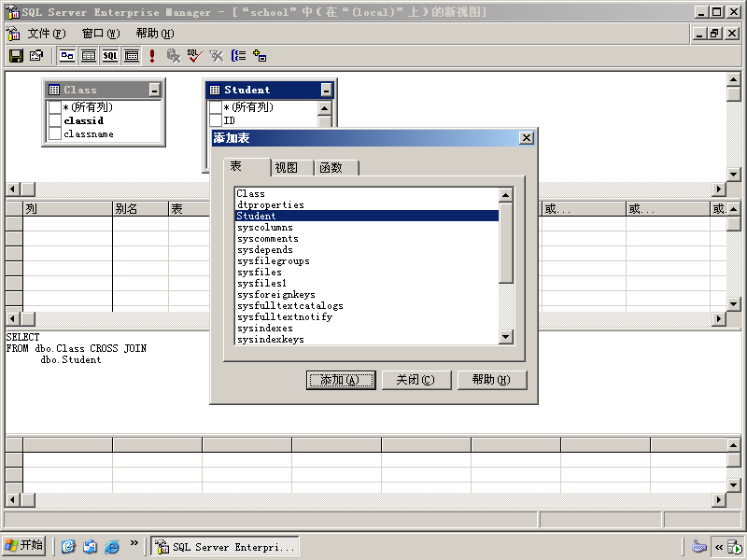747x560 pixels.
Task: Click the 帮助(H) button in dialog
Action: [x=492, y=380]
